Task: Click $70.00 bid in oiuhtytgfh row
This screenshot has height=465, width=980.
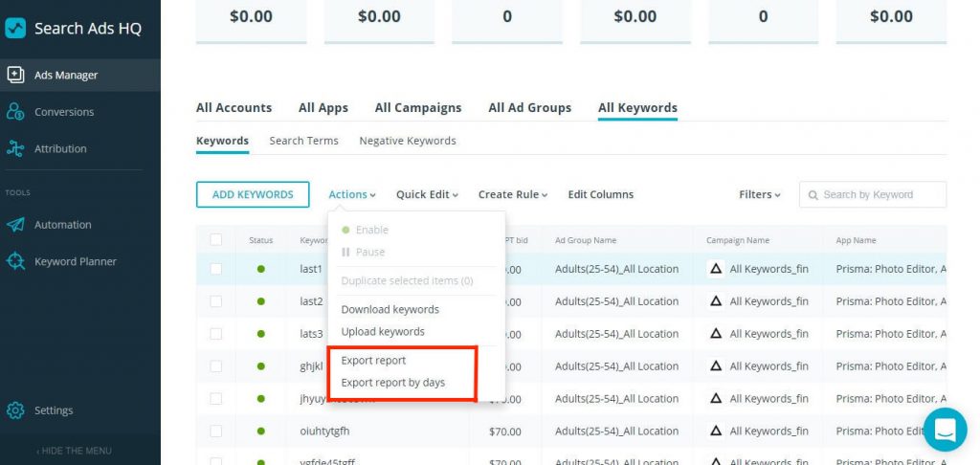Action: (x=505, y=432)
